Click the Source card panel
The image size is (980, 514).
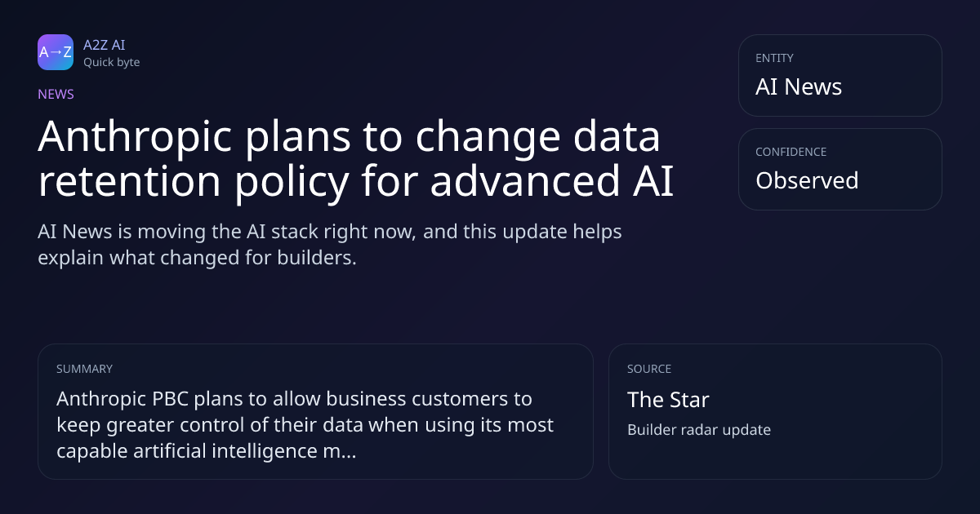[775, 411]
